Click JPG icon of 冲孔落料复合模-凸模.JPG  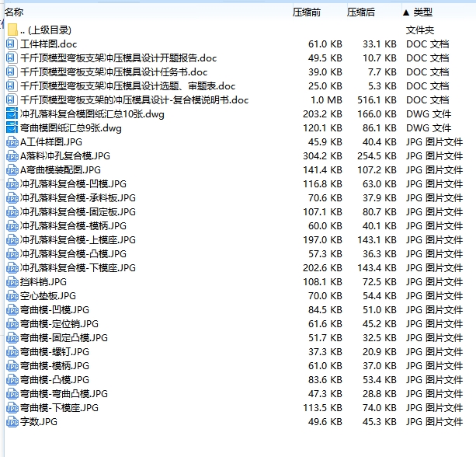coord(12,253)
